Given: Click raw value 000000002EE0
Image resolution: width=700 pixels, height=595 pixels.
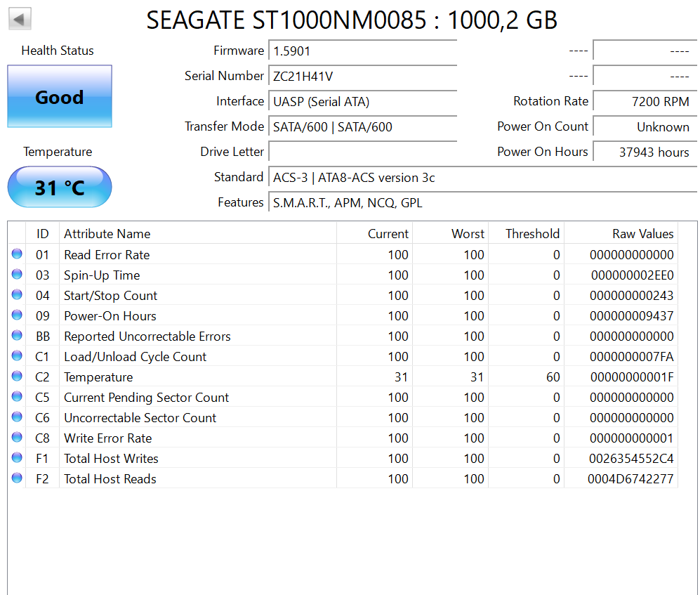Looking at the screenshot, I should [632, 275].
